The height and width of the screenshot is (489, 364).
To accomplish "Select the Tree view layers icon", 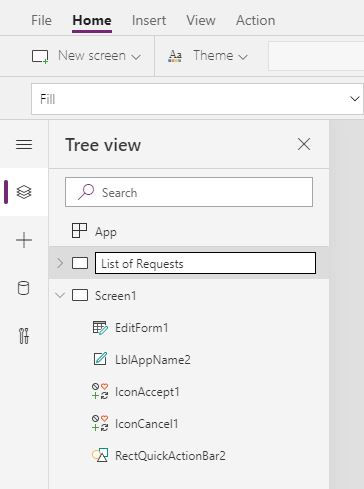I will [24, 192].
